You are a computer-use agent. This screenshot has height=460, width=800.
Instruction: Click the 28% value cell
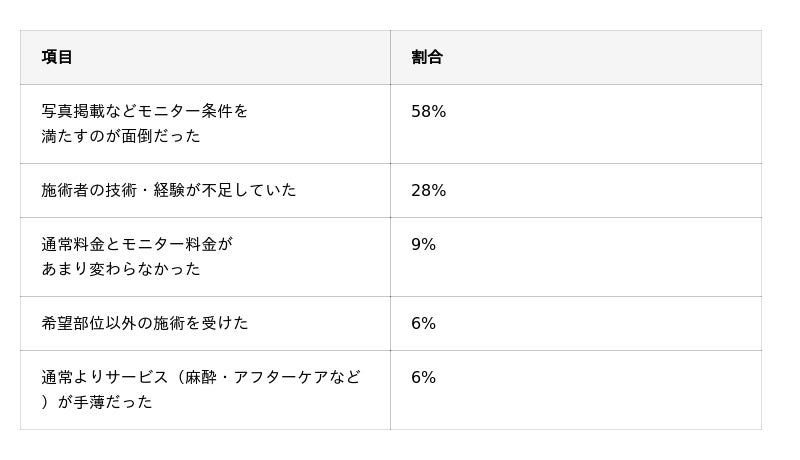(428, 190)
